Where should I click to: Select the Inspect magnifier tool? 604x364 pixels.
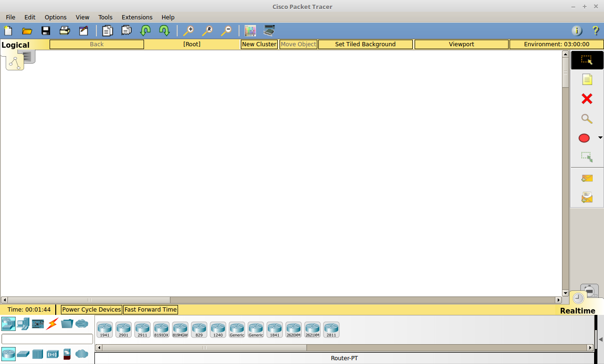[x=587, y=119]
